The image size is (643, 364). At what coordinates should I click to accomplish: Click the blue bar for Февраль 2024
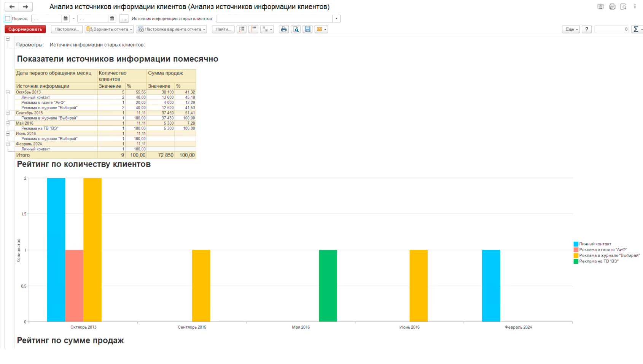[491, 286]
